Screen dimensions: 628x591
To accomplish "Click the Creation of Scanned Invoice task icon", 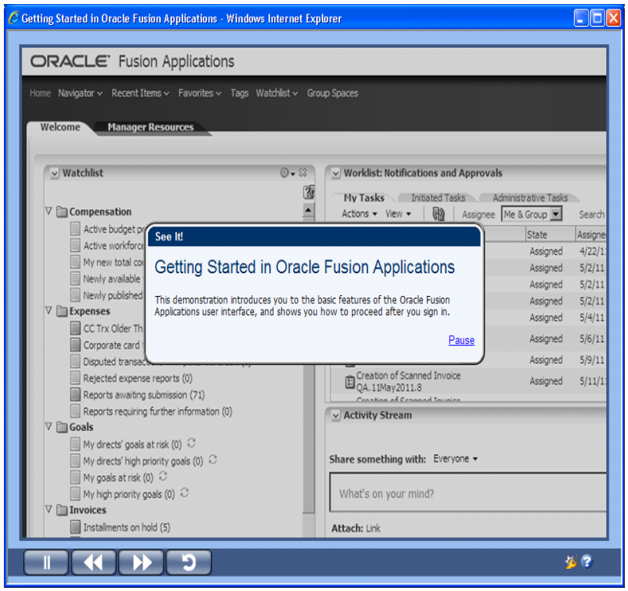I will [x=350, y=382].
